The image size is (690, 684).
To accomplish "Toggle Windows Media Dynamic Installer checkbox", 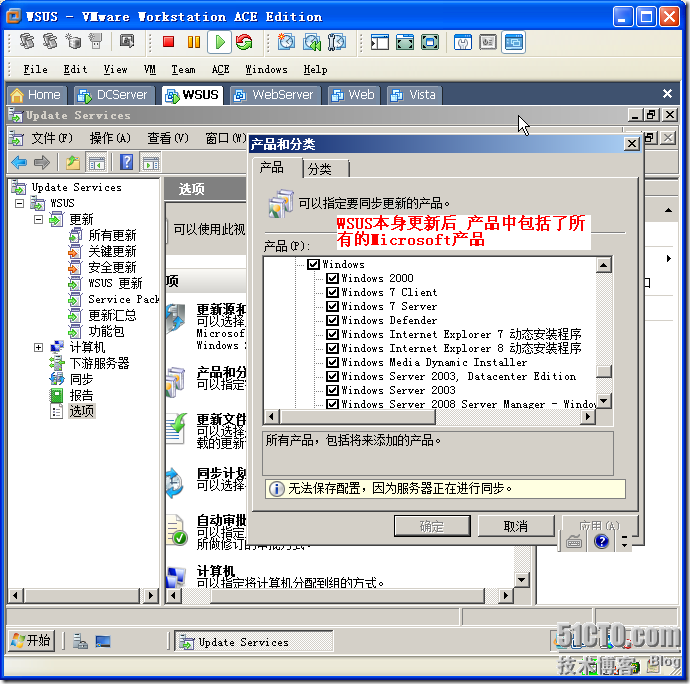I will click(x=332, y=362).
